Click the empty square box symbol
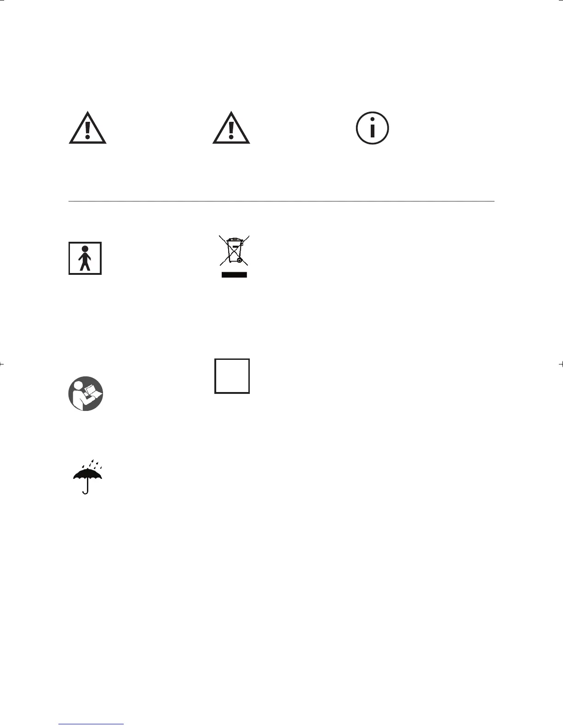Image resolution: width=563 pixels, height=728 pixels. [232, 376]
